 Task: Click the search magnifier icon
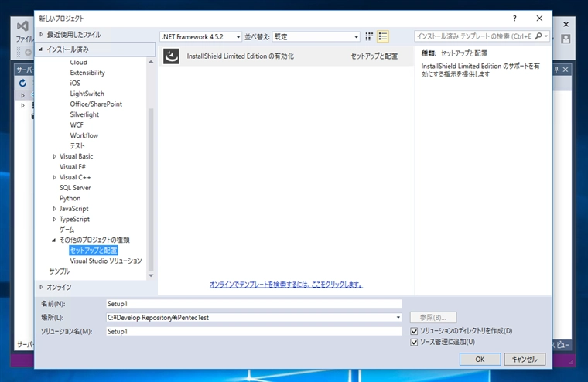pyautogui.click(x=538, y=36)
